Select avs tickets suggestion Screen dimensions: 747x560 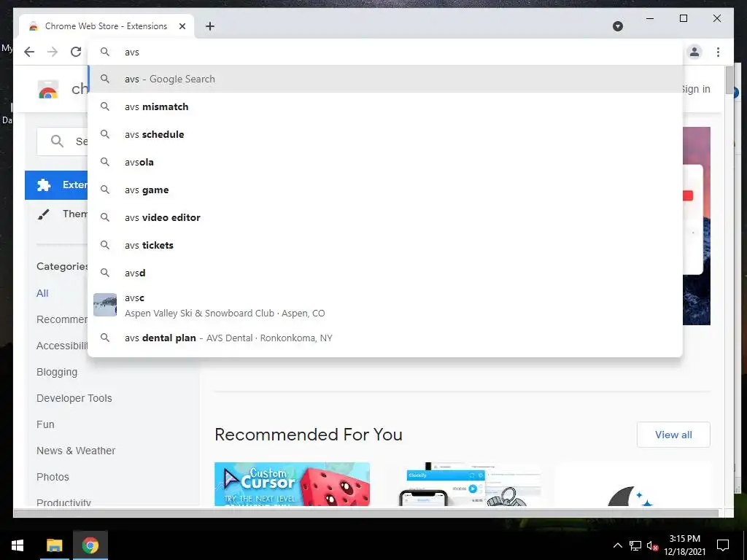[385, 245]
